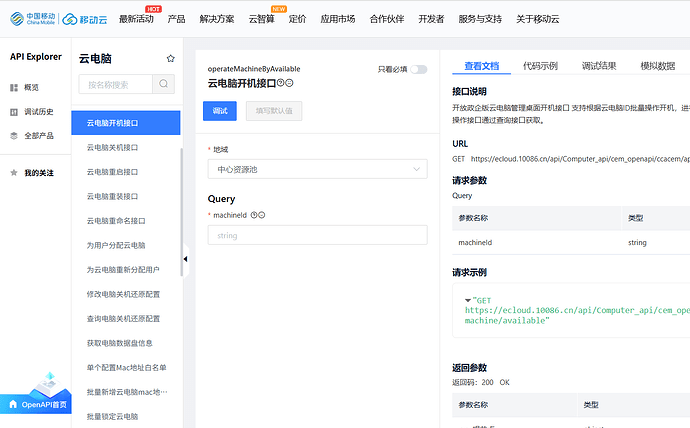Click the star favorite icon beside 云电脑
This screenshot has width=690, height=428.
point(171,59)
